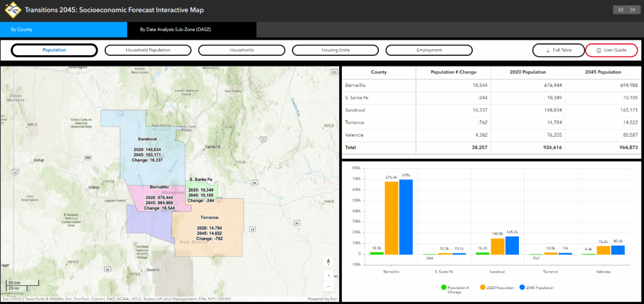Open the Powered by Esri link
The image size is (644, 304).
click(322, 299)
